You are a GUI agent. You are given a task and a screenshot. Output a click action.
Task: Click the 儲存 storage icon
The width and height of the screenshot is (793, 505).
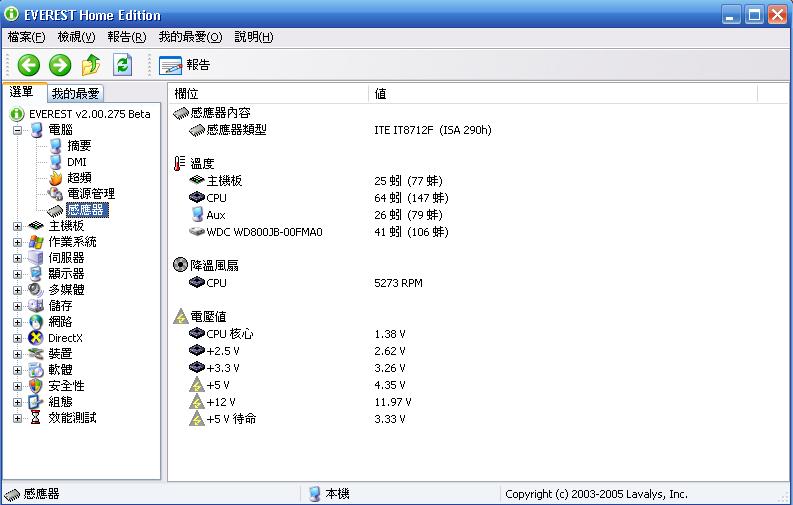(x=36, y=306)
